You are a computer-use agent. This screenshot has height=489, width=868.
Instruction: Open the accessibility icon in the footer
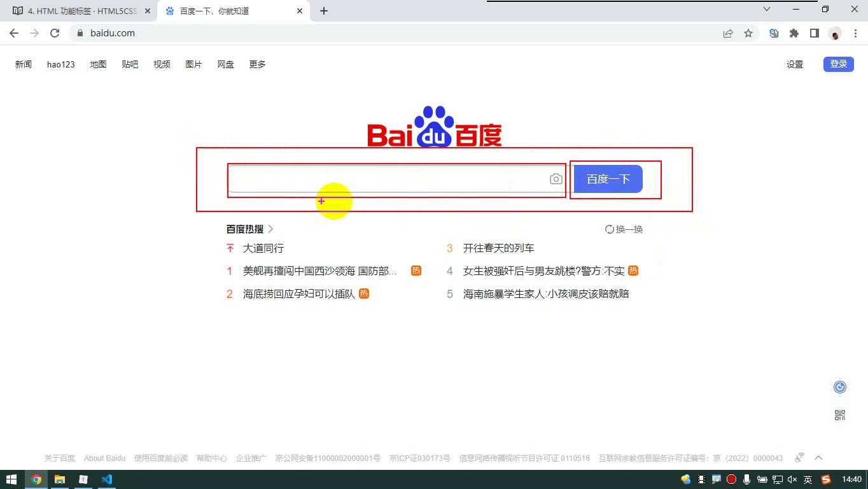(800, 458)
